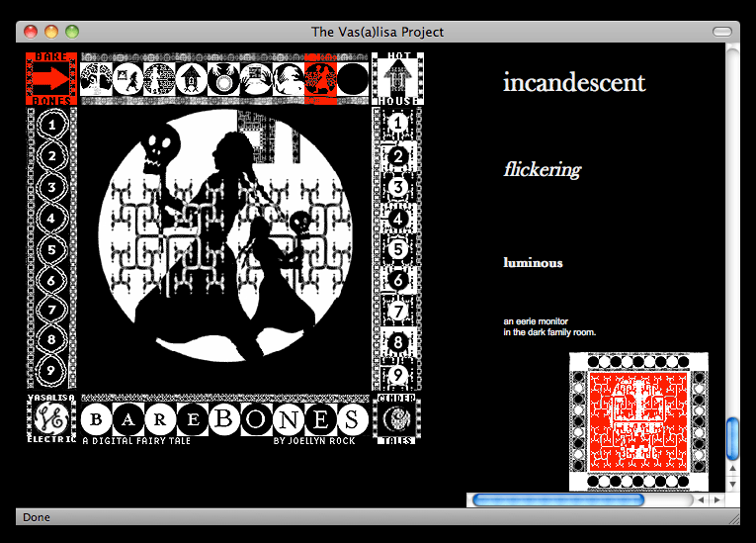This screenshot has width=756, height=543.
Task: Click the solid black circle icon in top strip
Action: (354, 80)
